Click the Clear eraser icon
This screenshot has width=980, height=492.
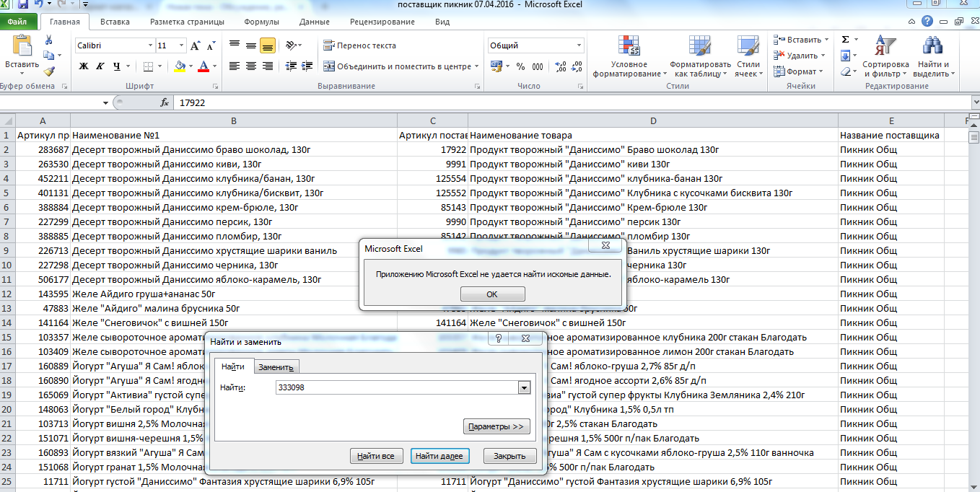[845, 71]
